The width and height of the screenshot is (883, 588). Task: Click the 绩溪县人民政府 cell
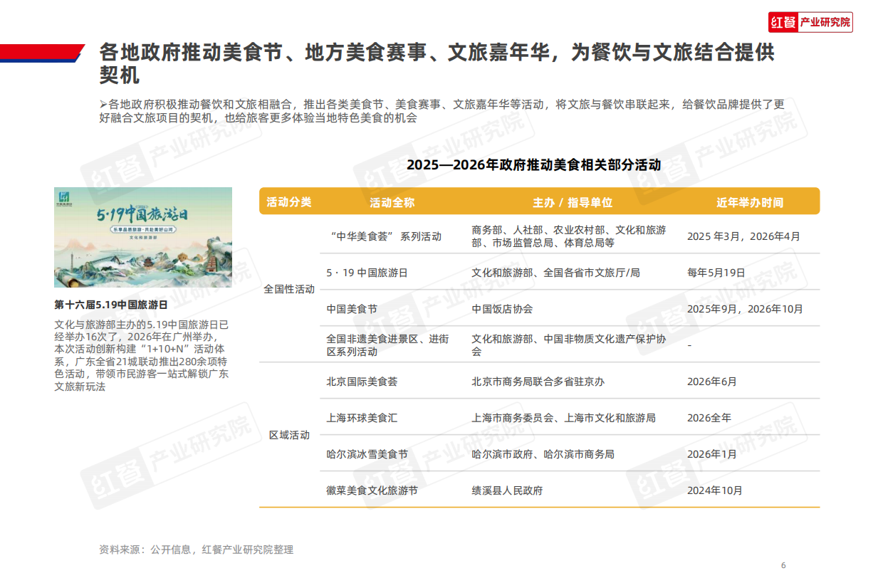click(507, 490)
